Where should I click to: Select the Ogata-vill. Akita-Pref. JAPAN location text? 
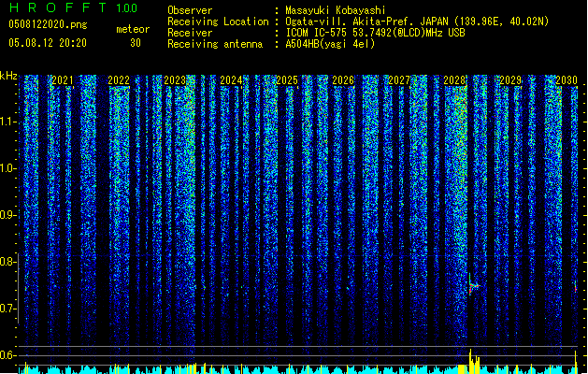click(417, 22)
